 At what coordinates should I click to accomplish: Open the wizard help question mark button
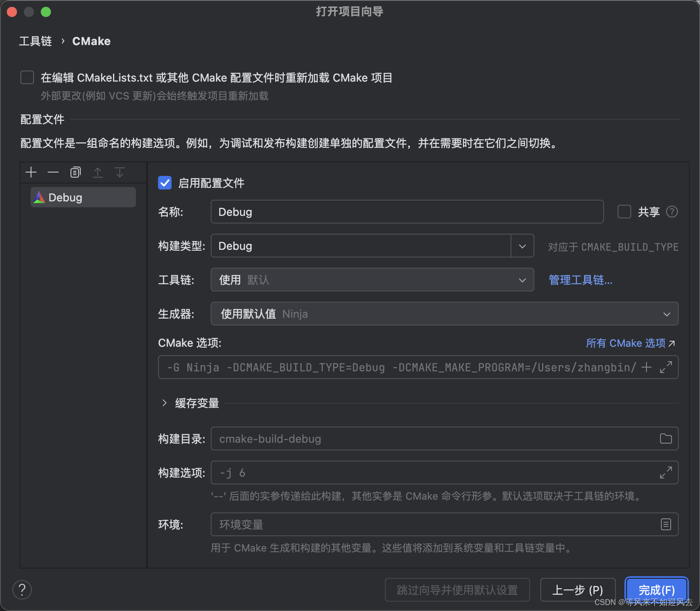click(22, 590)
